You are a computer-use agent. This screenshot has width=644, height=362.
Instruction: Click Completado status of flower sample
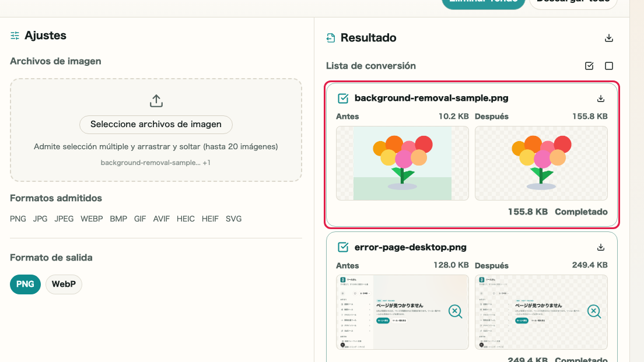pyautogui.click(x=581, y=212)
